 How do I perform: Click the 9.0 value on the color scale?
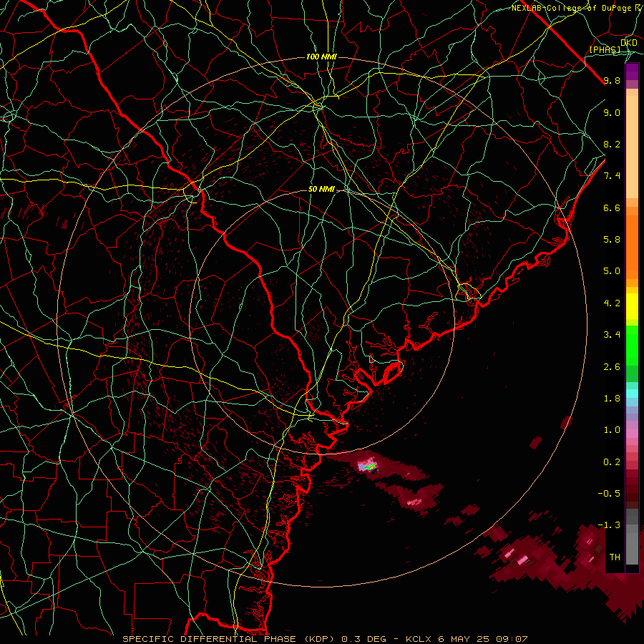click(x=612, y=112)
